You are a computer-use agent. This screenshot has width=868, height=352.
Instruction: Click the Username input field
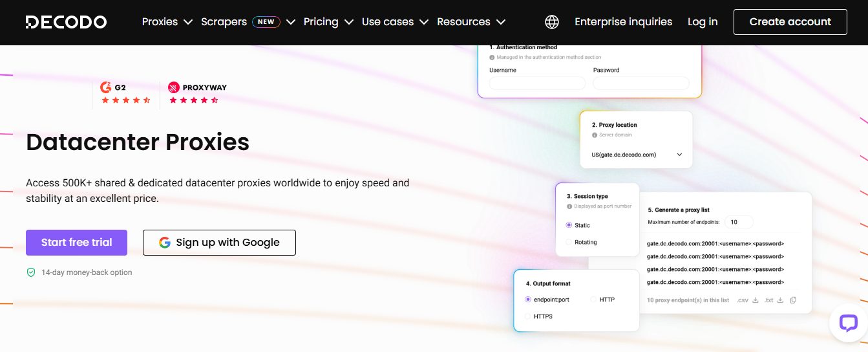(x=537, y=83)
